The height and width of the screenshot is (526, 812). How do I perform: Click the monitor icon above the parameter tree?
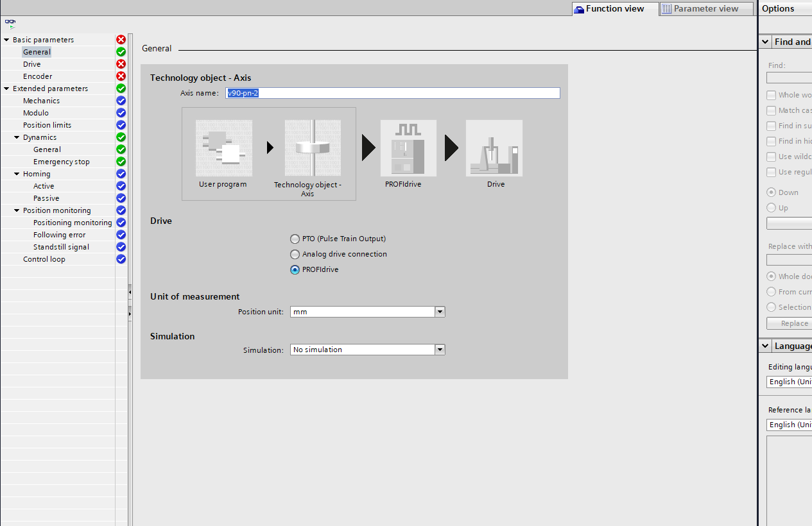pyautogui.click(x=10, y=24)
